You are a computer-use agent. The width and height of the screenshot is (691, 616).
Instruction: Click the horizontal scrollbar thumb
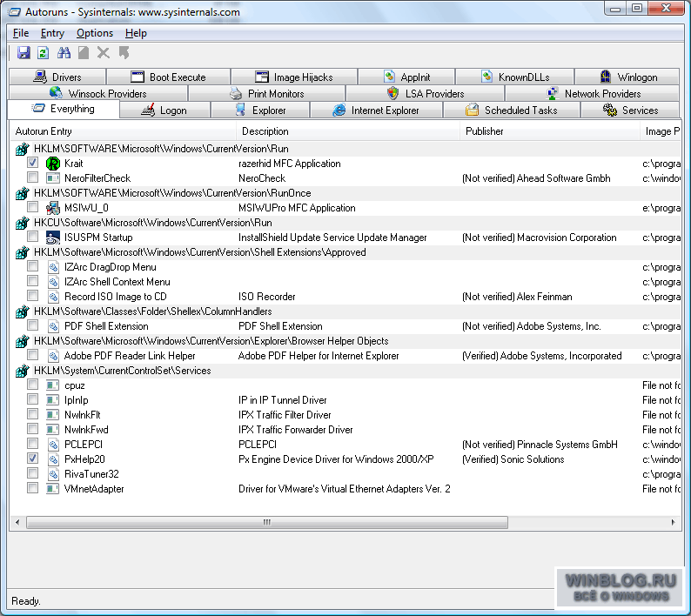tap(267, 522)
